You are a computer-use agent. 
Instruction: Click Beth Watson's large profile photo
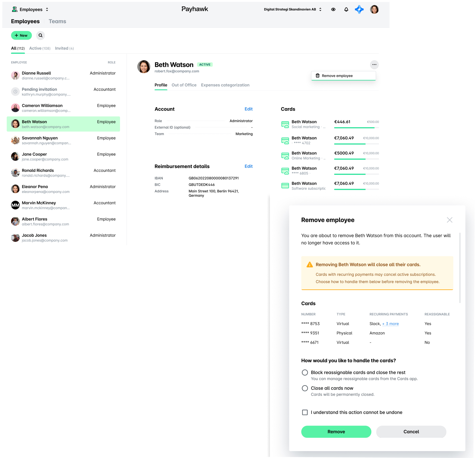click(x=144, y=67)
